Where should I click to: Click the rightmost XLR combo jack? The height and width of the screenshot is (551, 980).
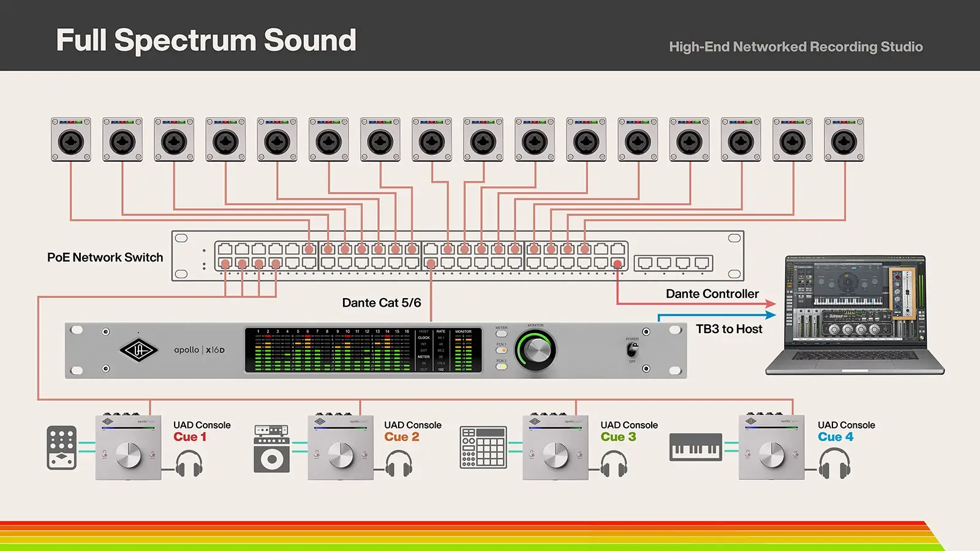844,140
